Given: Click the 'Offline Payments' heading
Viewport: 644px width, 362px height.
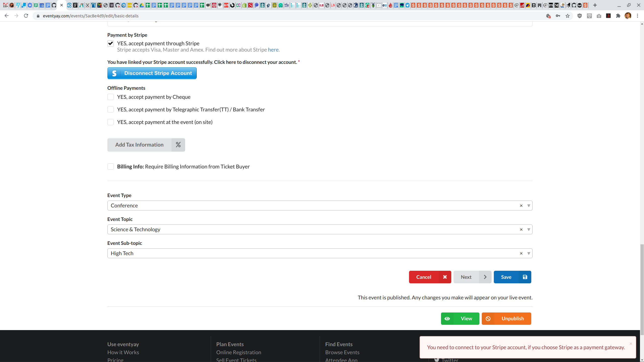Looking at the screenshot, I should click(126, 88).
